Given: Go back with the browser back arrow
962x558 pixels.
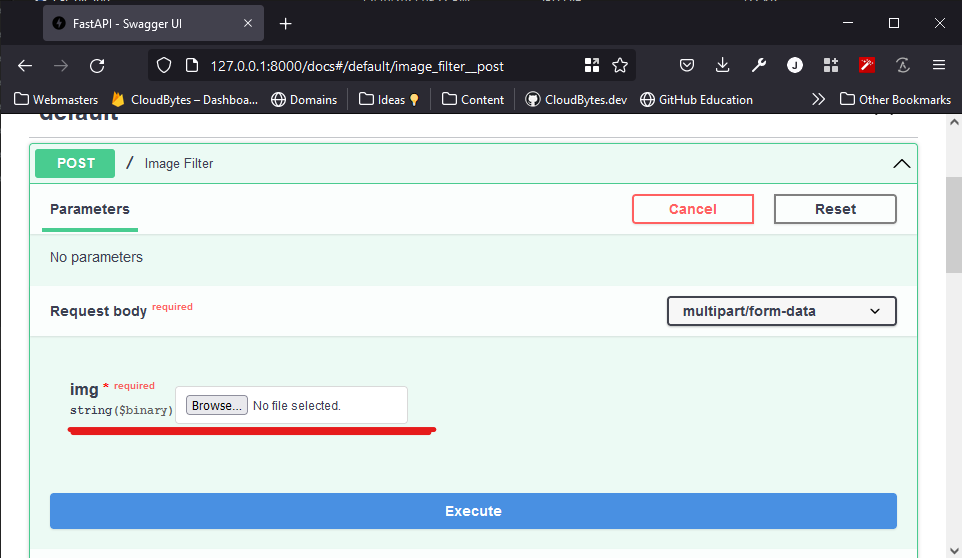Looking at the screenshot, I should [x=25, y=66].
